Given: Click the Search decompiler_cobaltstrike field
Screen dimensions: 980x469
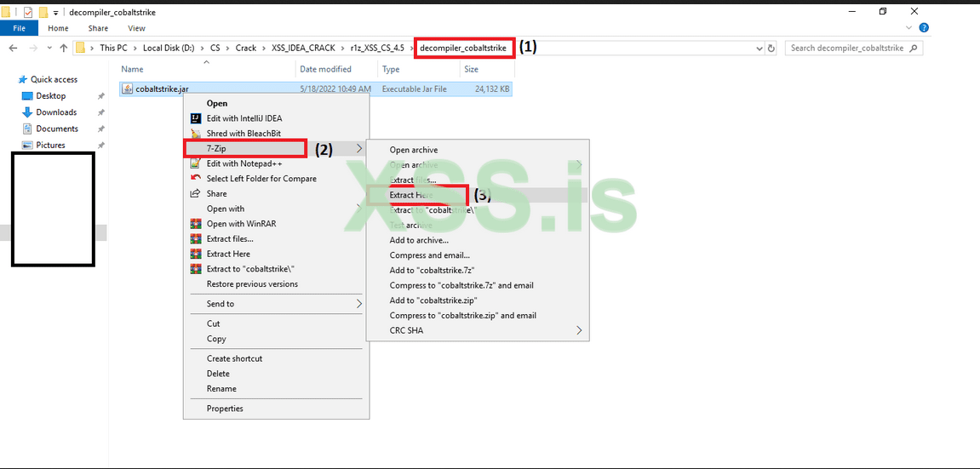Looking at the screenshot, I should [854, 48].
